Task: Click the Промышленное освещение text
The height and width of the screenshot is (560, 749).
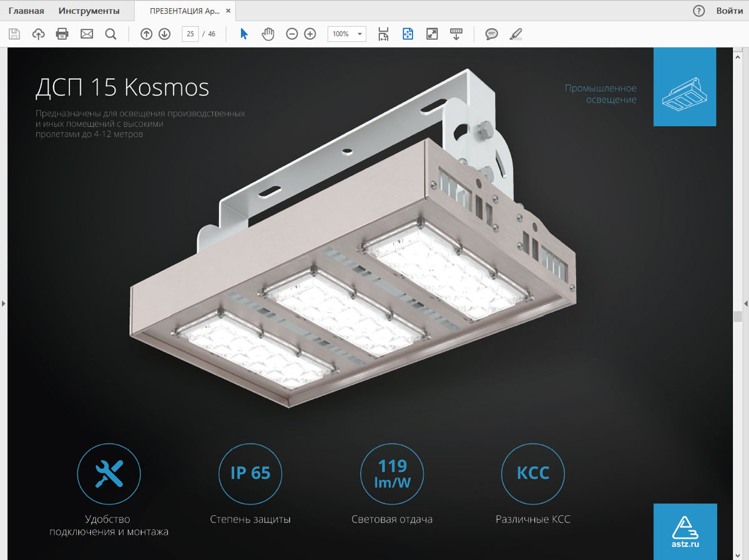Action: (x=600, y=94)
